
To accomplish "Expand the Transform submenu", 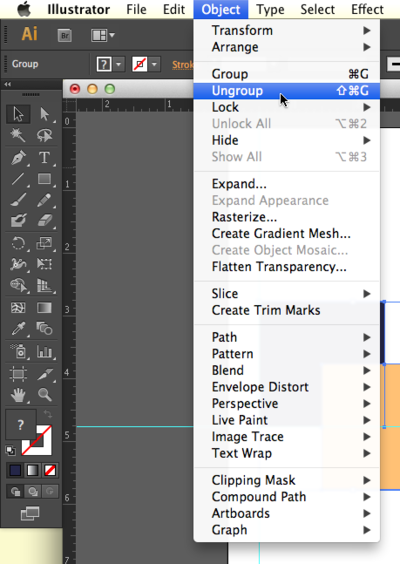I will click(287, 31).
